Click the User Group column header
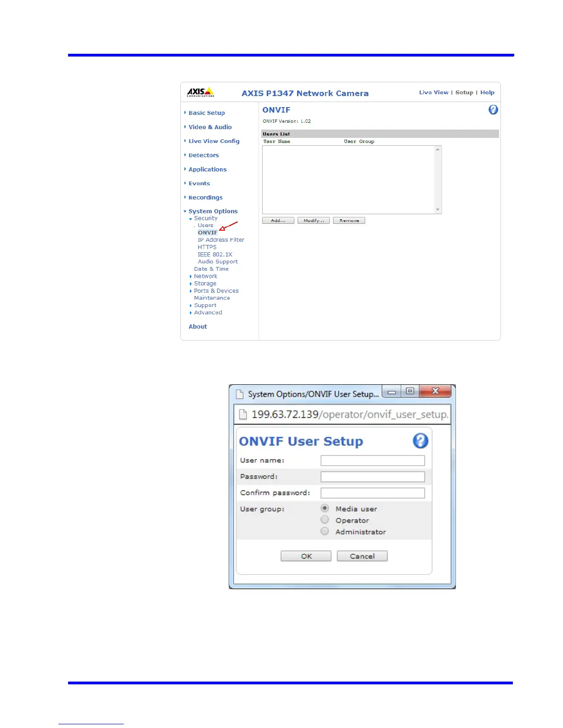Image resolution: width=563 pixels, height=728 pixels. point(359,142)
